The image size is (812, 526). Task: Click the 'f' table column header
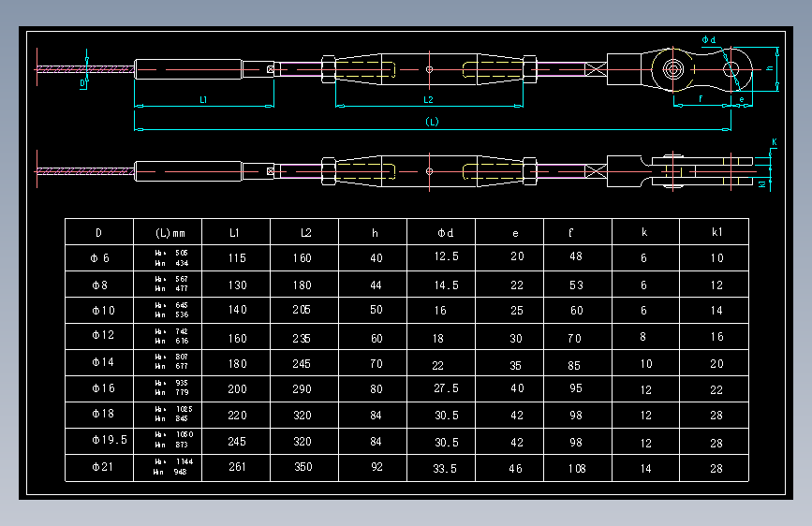pos(570,232)
